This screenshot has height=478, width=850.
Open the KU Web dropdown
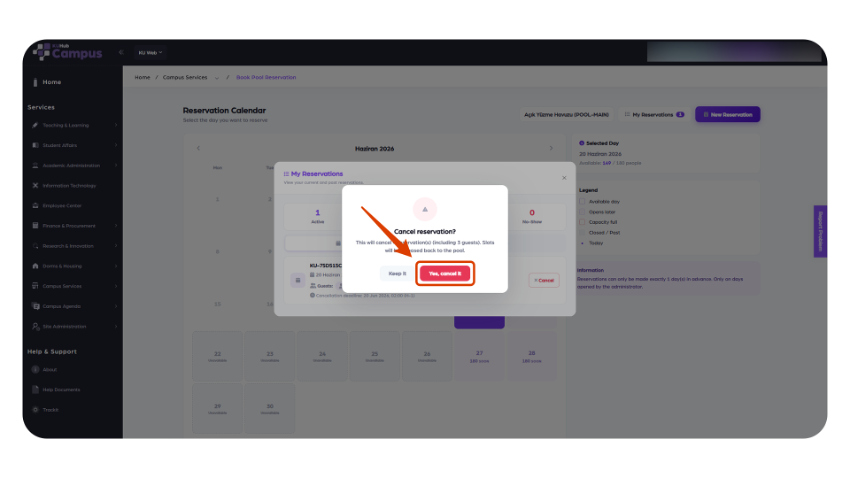[150, 53]
